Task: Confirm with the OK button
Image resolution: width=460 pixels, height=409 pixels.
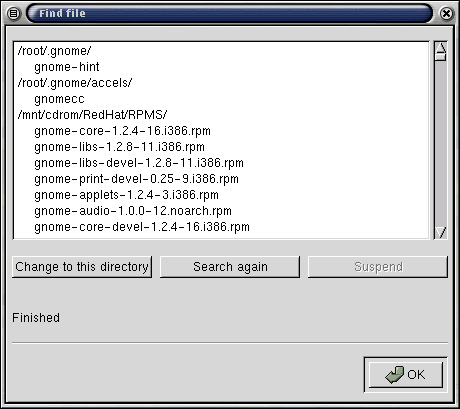Action: point(406,375)
